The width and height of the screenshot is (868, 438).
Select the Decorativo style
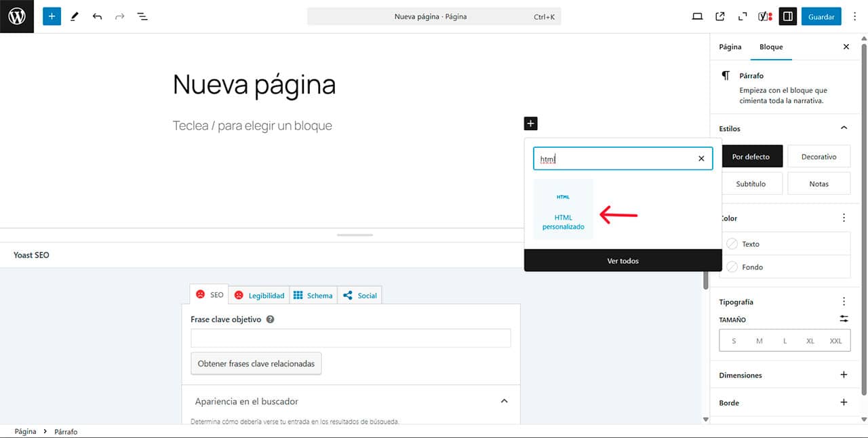(818, 157)
